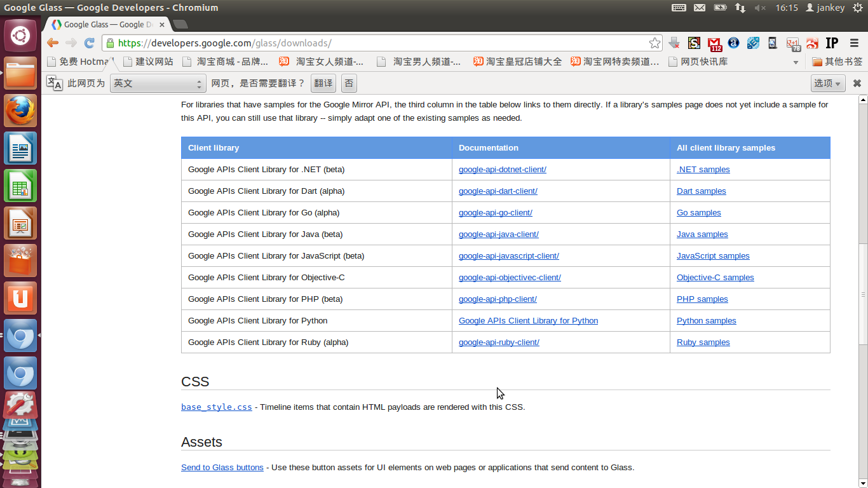Open the 建议网站 bookmark

coord(147,62)
